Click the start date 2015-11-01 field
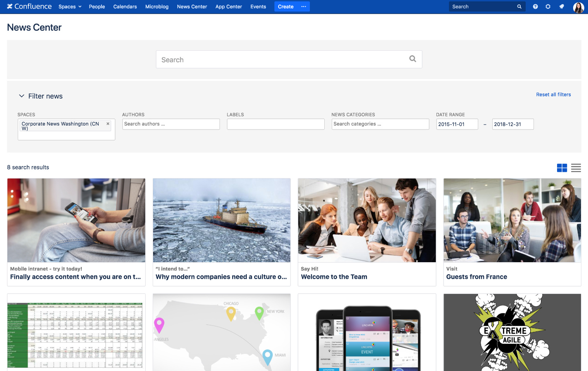 [x=457, y=124]
